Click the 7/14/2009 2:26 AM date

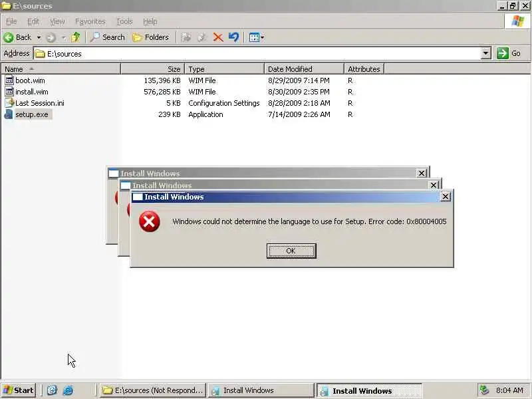coord(299,114)
